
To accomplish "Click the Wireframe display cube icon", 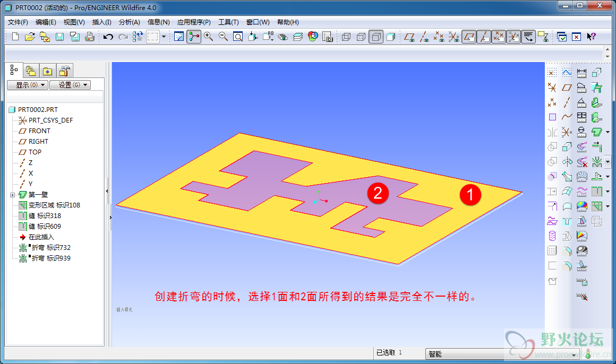I will pyautogui.click(x=346, y=37).
